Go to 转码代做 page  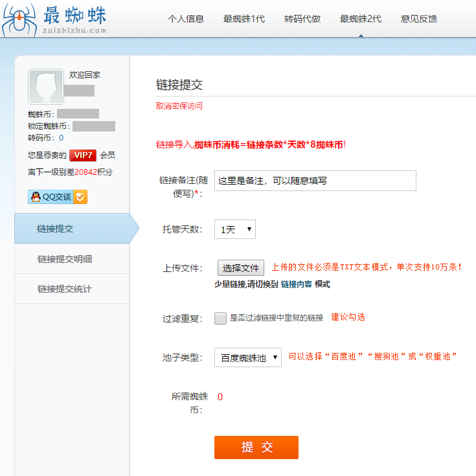(x=302, y=19)
